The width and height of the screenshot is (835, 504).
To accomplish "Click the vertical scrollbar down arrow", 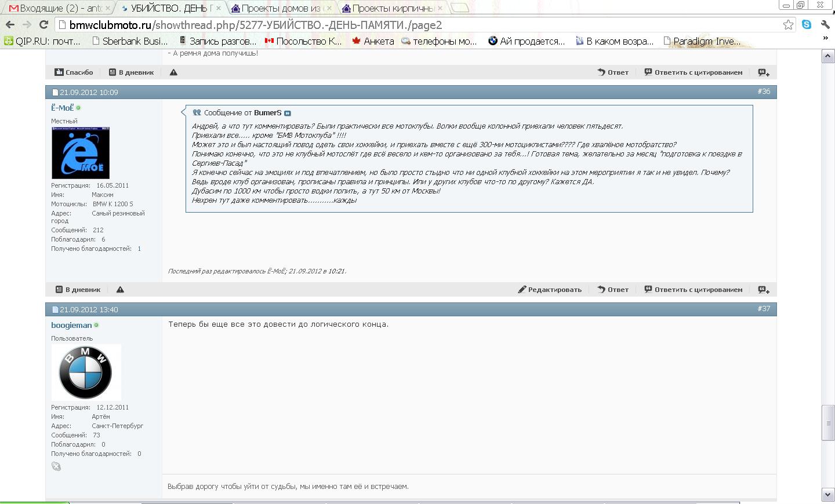I will click(x=828, y=494).
